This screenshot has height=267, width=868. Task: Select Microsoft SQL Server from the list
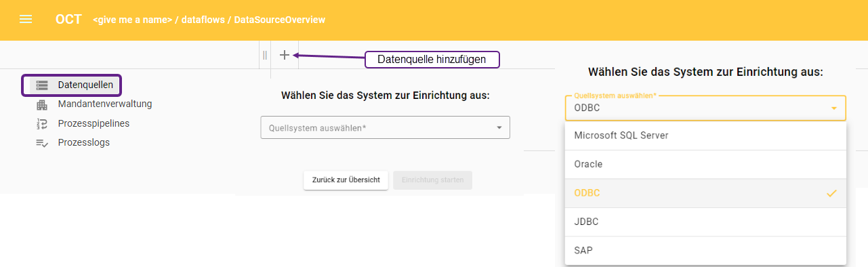(x=705, y=136)
